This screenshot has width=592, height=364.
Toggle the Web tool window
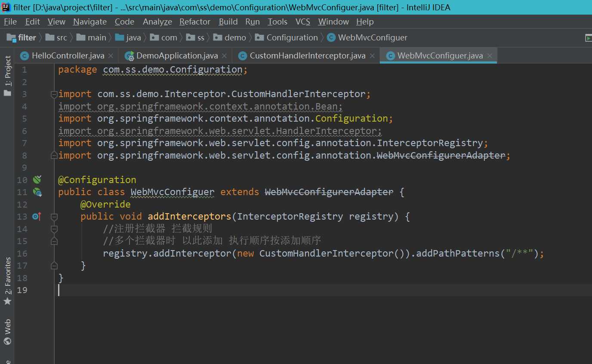click(7, 332)
